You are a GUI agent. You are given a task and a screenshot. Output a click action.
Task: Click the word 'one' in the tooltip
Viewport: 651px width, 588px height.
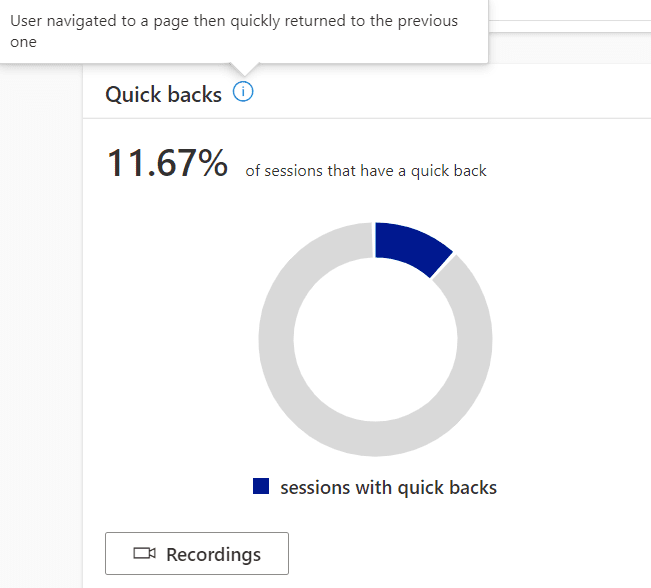(x=23, y=42)
